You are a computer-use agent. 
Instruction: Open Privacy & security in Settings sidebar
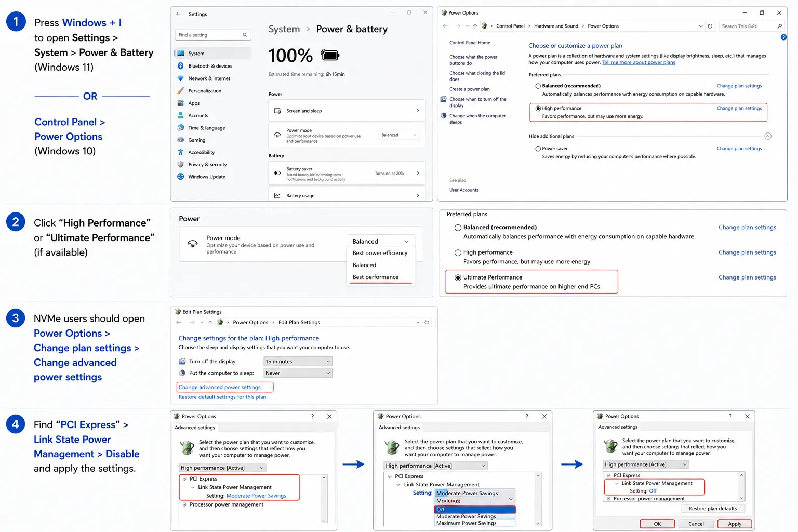(207, 164)
